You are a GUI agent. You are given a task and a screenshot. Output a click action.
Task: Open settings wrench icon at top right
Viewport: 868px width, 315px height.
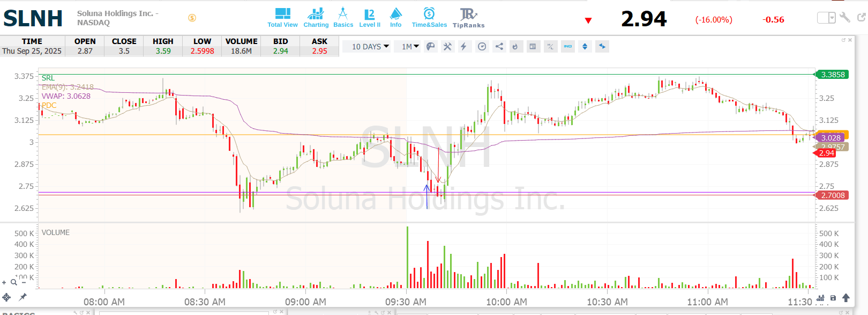[x=845, y=18]
